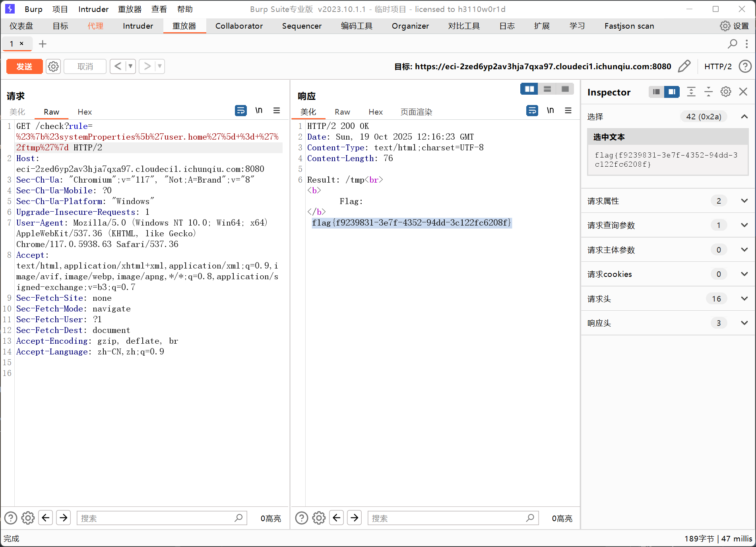Viewport: 756px width, 547px height.
Task: Click the orange Send (发送) button
Action: click(24, 66)
